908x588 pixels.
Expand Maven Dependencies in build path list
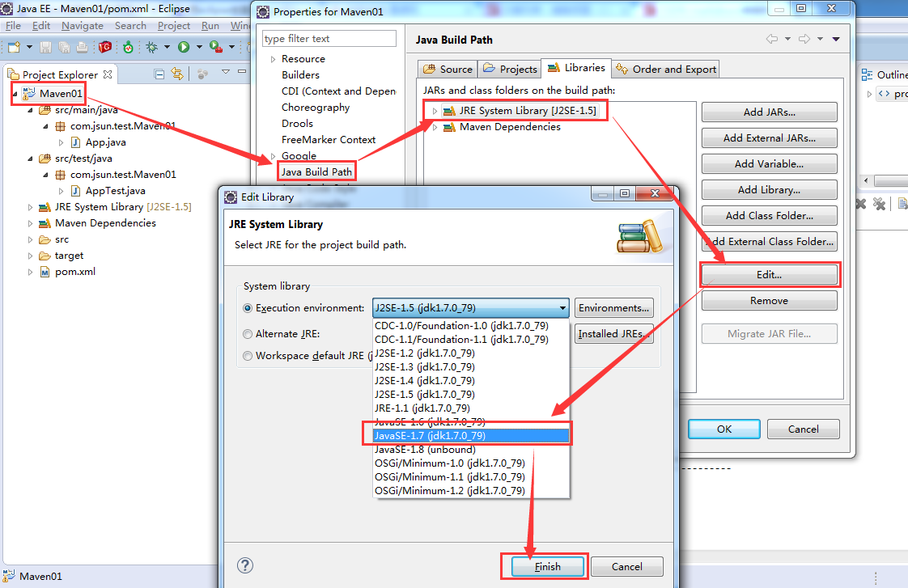pos(435,127)
